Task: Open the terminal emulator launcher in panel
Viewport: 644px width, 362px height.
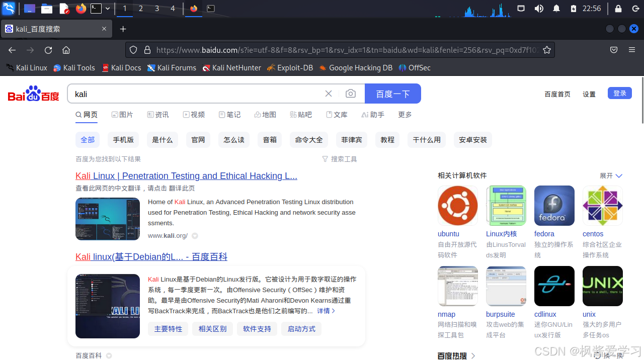Action: point(96,9)
